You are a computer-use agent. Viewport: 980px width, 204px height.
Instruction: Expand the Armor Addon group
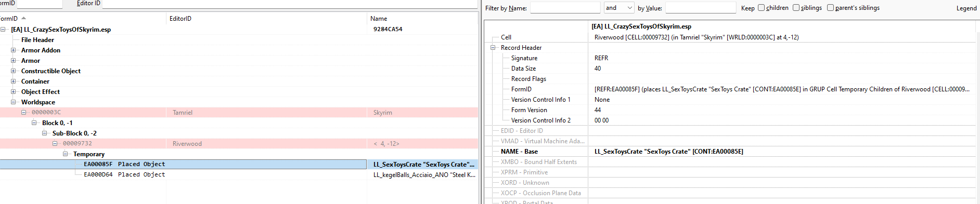point(13,50)
